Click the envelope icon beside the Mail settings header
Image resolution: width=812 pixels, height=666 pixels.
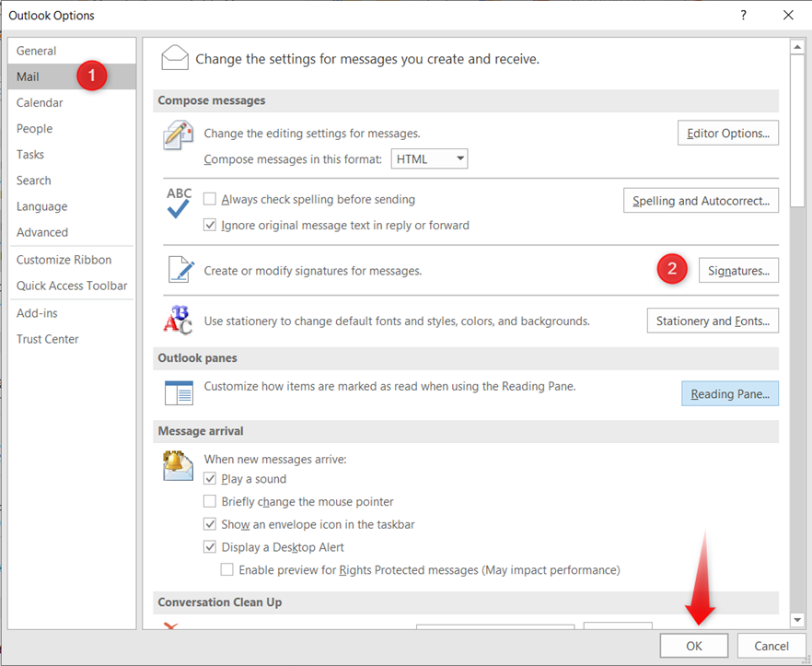click(x=175, y=58)
